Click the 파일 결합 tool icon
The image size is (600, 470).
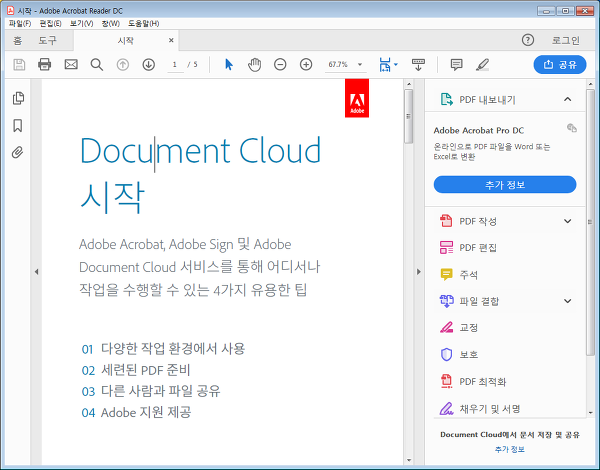[x=446, y=301]
